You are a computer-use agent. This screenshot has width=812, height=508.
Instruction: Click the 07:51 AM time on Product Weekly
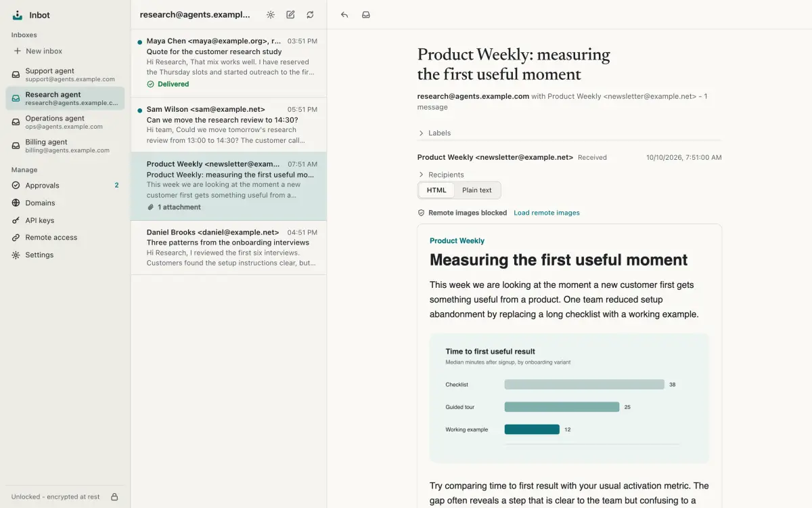(302, 164)
